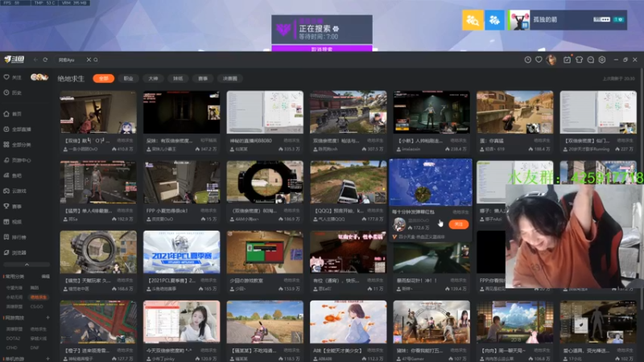Open 浏览器 browser in sidebar
Screen dimensions: 644x362
(14, 253)
